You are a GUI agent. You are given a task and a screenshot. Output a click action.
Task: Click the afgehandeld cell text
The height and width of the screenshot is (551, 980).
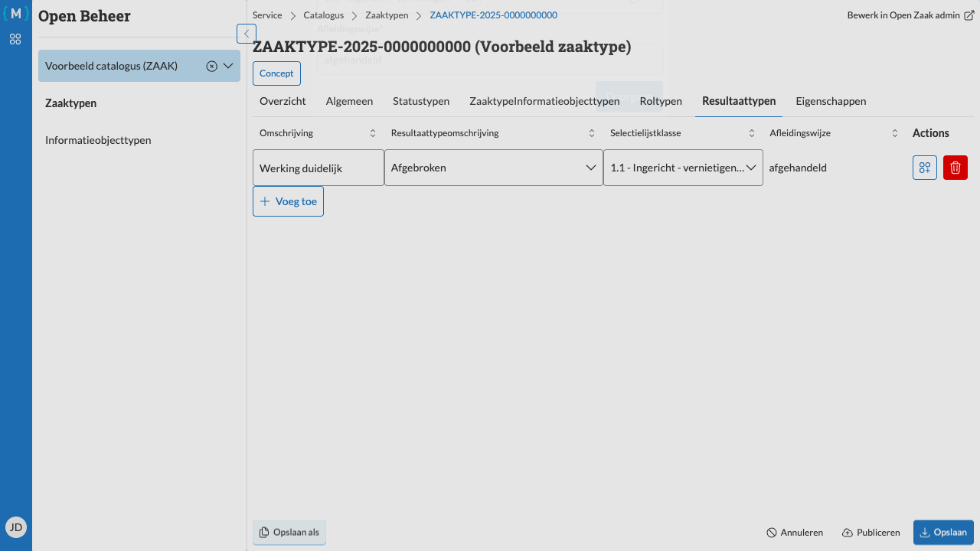(798, 168)
